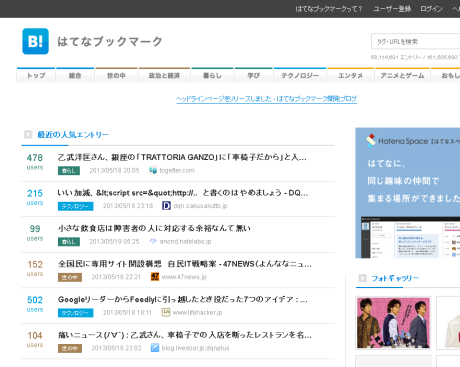Viewport: 460px width, 367px height.
Task: Click the ログイン link
Action: pyautogui.click(x=431, y=9)
